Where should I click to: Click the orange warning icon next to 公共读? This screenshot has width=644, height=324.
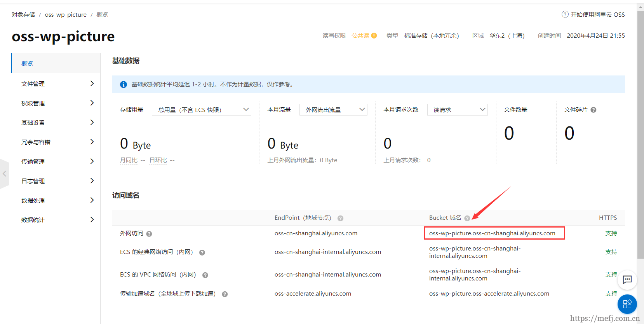(374, 35)
